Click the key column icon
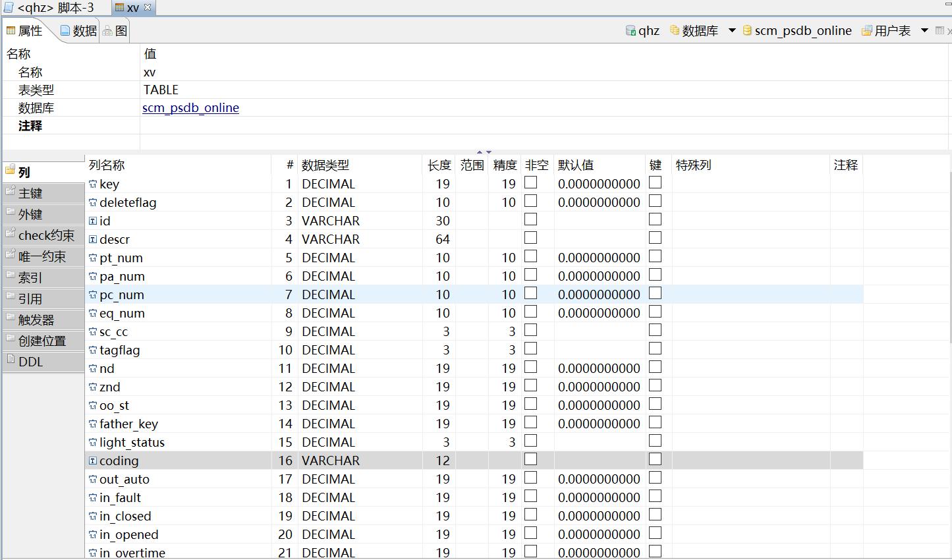952x560 pixels. (x=93, y=184)
